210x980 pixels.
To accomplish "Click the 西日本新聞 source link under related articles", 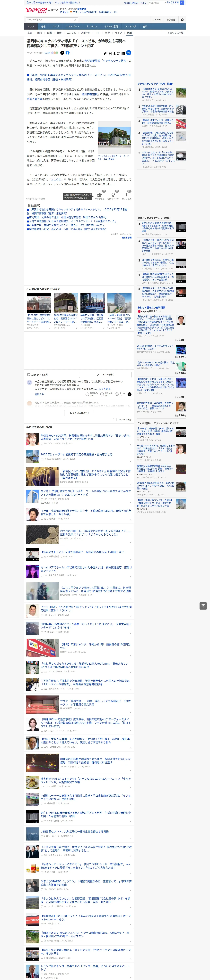I will [x=127, y=238].
